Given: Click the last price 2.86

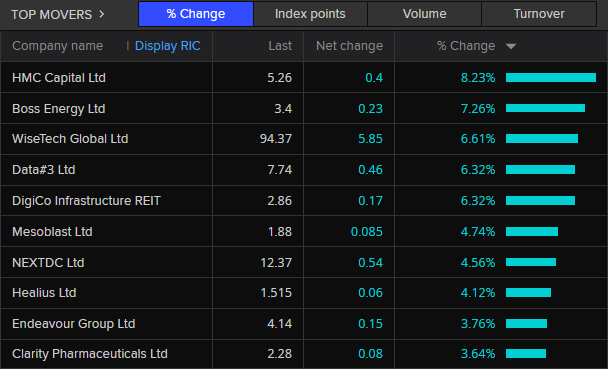Looking at the screenshot, I should coord(279,200).
